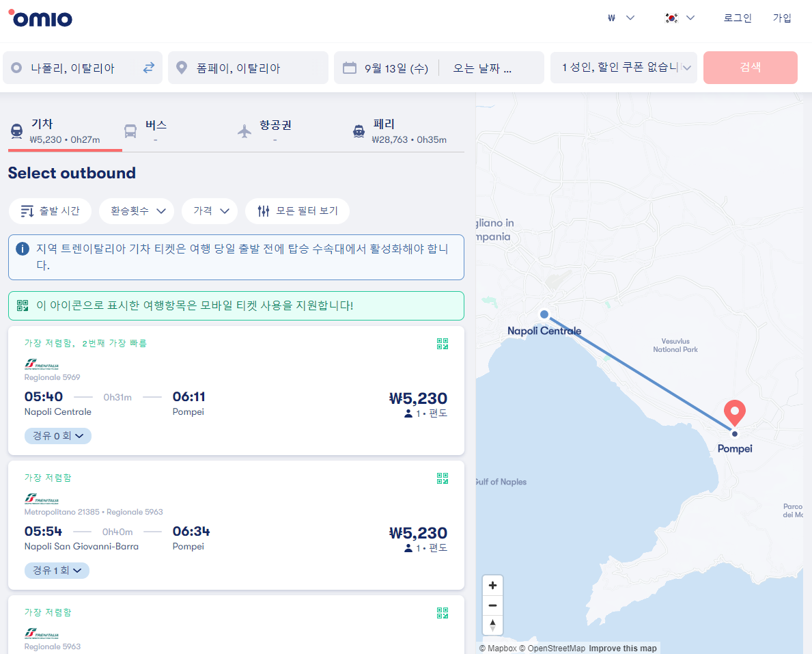The width and height of the screenshot is (812, 654).
Task: Click the ferry icon in 페리 tab
Action: click(x=359, y=131)
